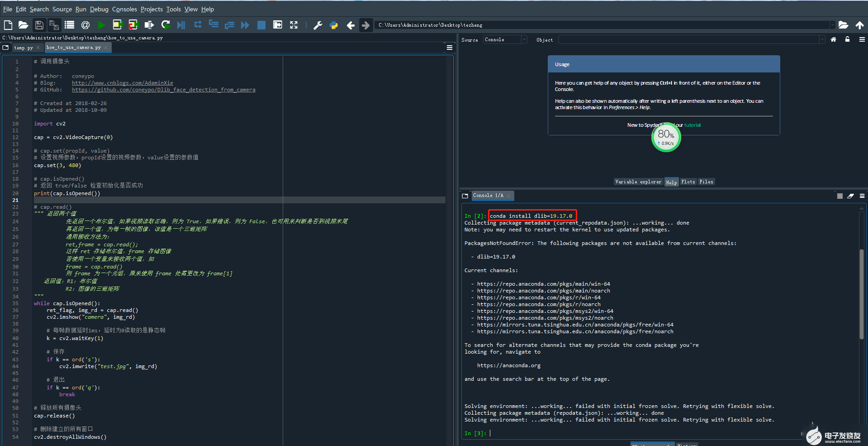The width and height of the screenshot is (868, 446).
Task: Open file using the folder icon
Action: tap(24, 25)
